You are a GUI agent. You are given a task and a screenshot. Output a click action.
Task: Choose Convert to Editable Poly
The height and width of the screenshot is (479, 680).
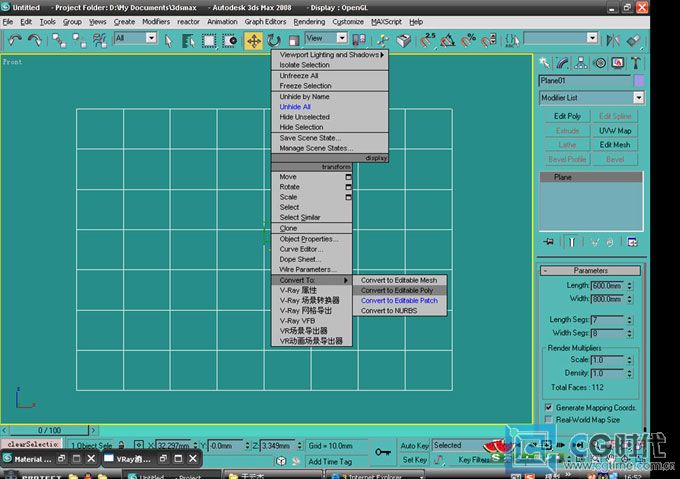click(x=399, y=290)
